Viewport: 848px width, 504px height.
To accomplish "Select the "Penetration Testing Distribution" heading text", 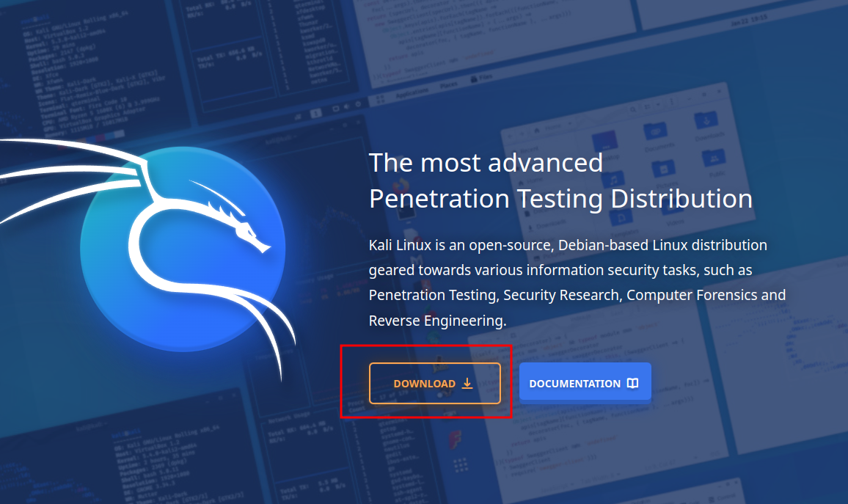I will click(560, 199).
